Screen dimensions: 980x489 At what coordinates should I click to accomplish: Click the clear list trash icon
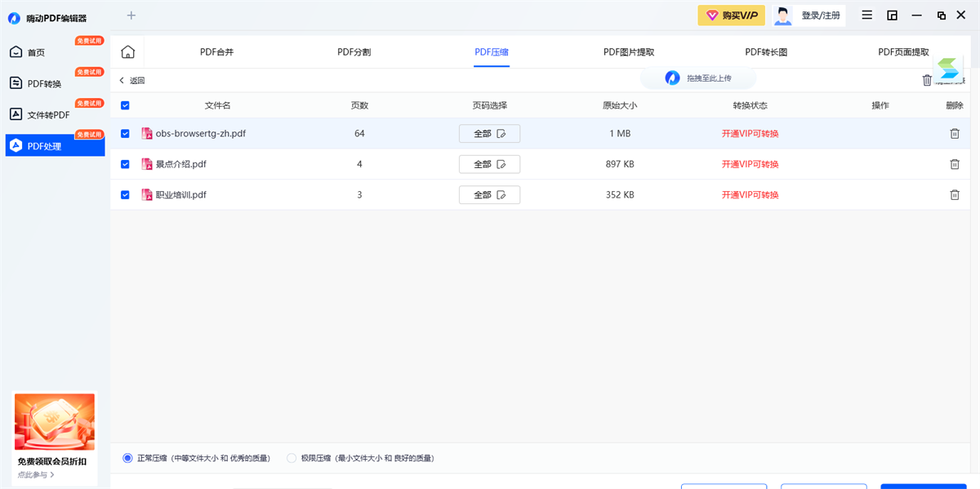pyautogui.click(x=927, y=80)
